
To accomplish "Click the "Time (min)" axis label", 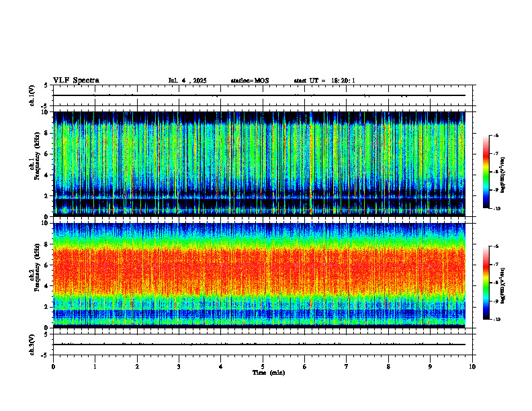I will point(269,373).
